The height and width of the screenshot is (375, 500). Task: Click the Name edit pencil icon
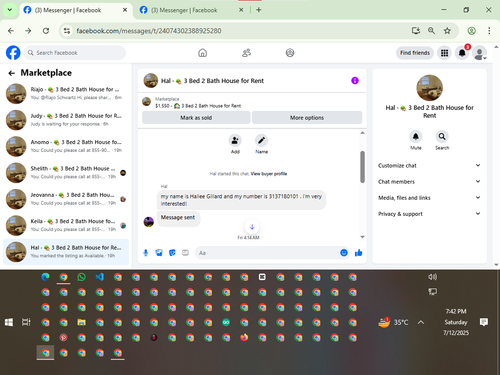(261, 141)
